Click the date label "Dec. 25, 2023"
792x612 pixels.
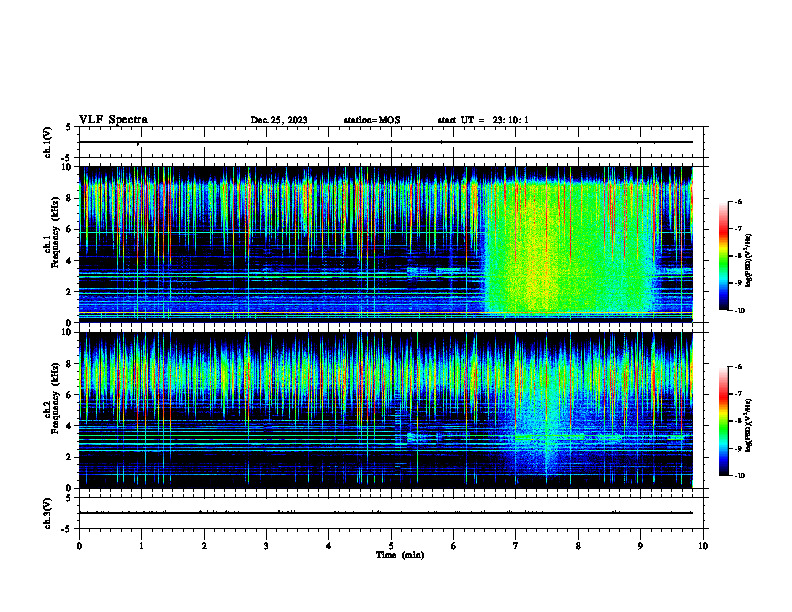pyautogui.click(x=279, y=120)
